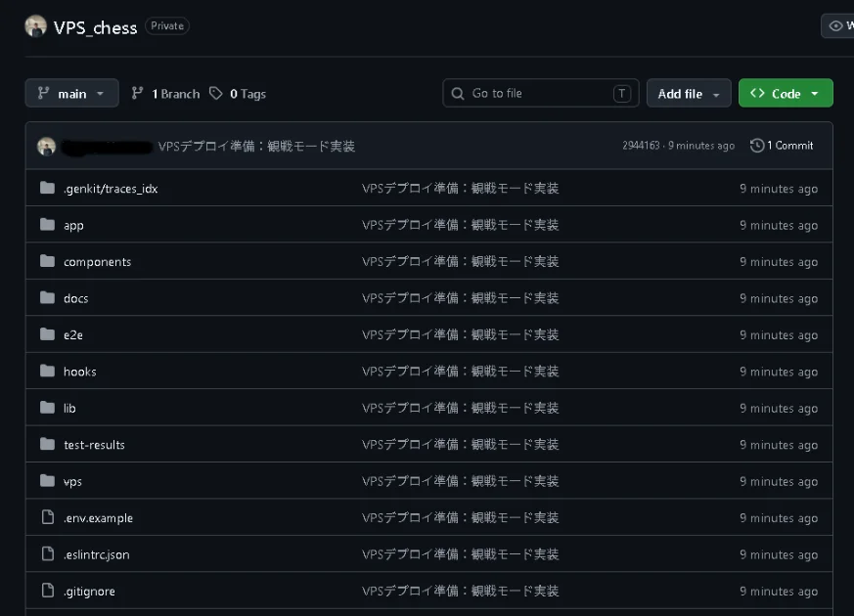
Task: Open the .env.example file
Action: click(x=98, y=518)
